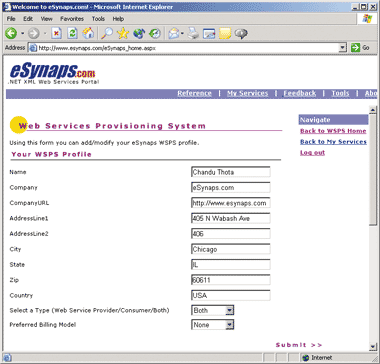Click Back to My Services link
This screenshot has height=364, width=380.
pos(333,142)
